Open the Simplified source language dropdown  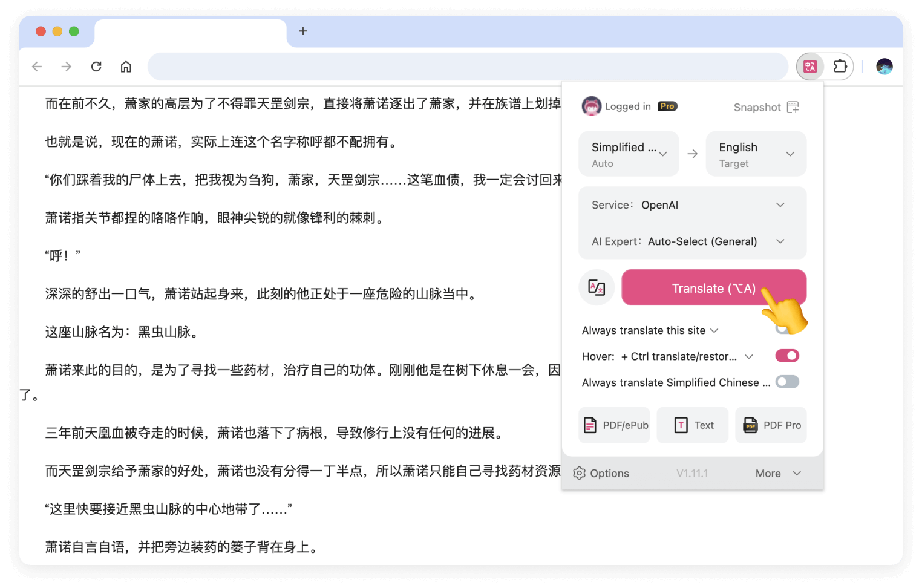pyautogui.click(x=629, y=154)
